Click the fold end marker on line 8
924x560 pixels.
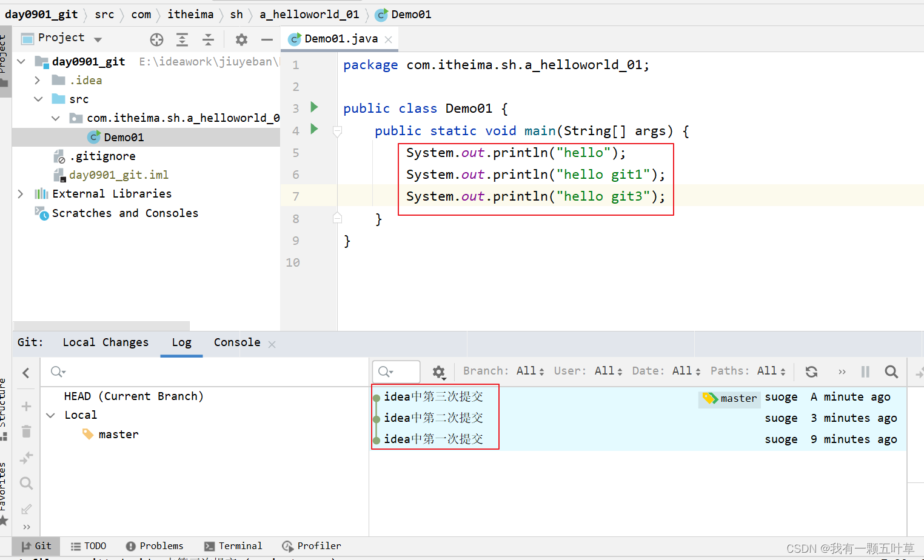338,218
